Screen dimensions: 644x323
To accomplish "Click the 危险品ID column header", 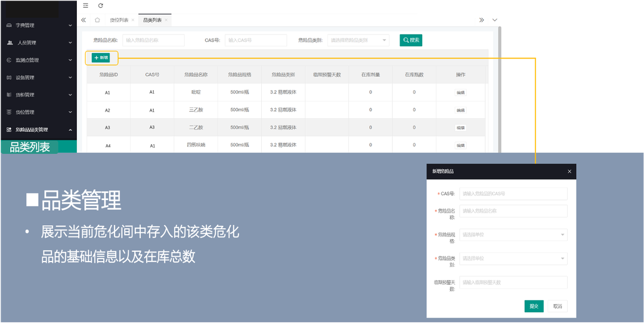I will 109,75.
